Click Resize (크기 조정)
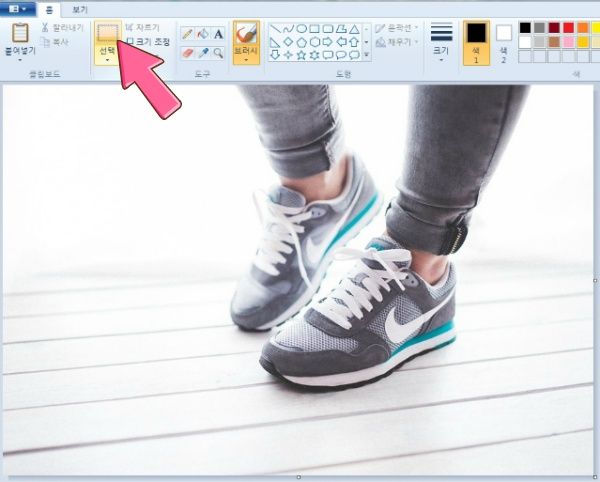The image size is (600, 482). point(148,41)
